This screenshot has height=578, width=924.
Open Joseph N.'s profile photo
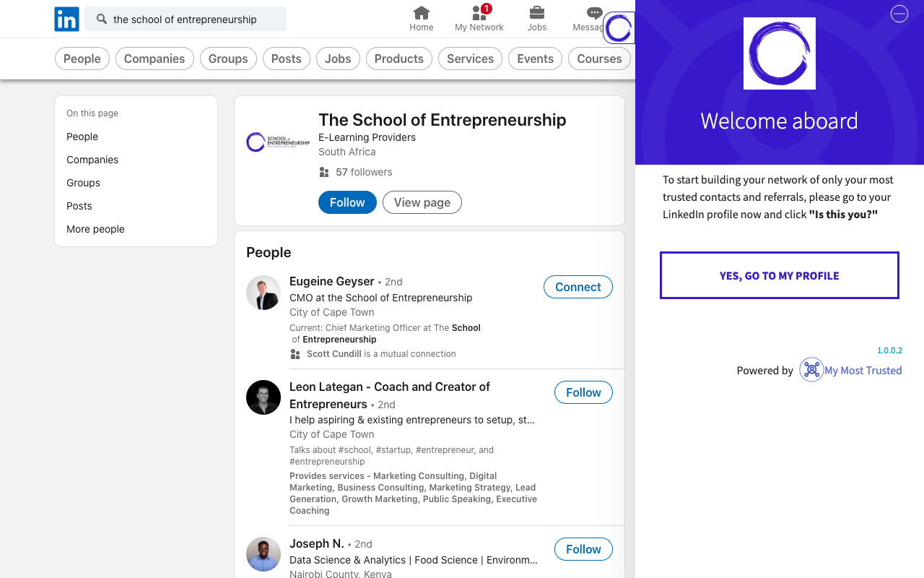click(263, 554)
